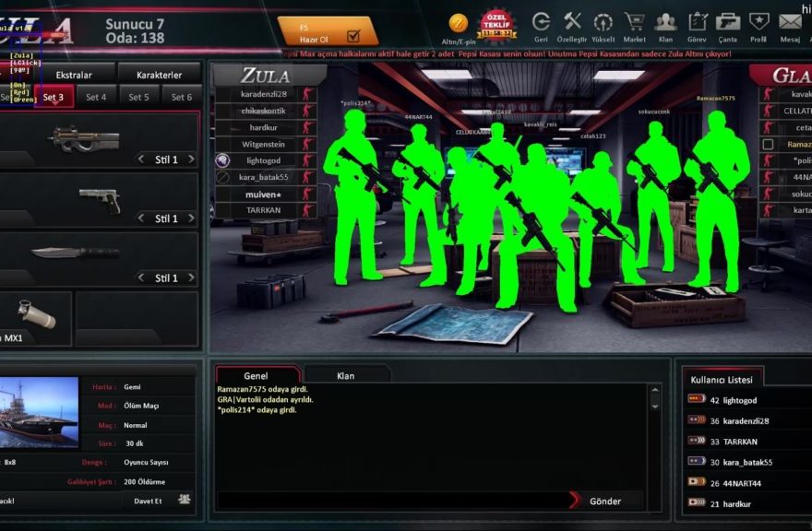Select previous style for the pistol

click(141, 218)
